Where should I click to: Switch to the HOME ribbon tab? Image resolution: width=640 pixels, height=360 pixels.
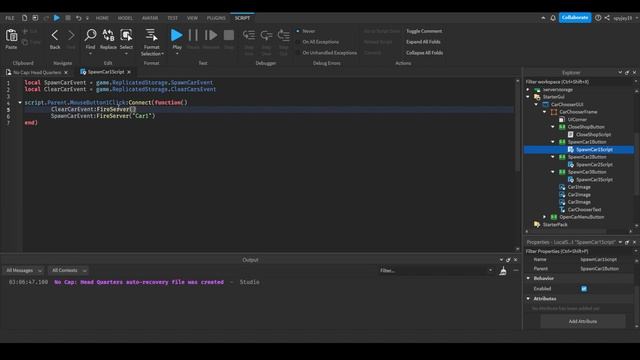[x=102, y=18]
